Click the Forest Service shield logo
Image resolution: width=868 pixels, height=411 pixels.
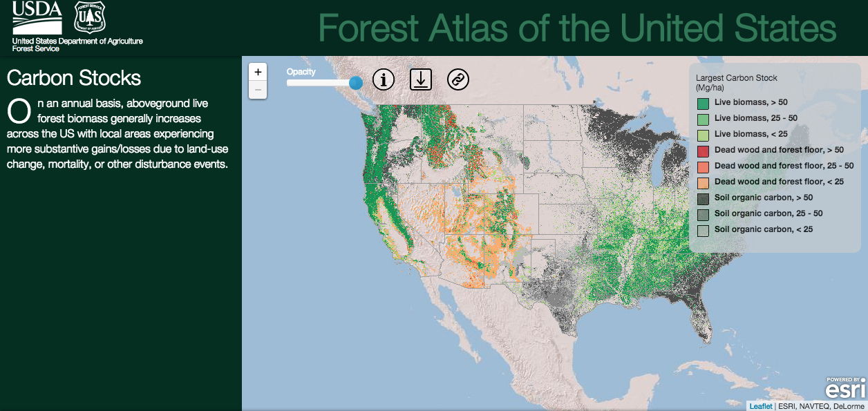(x=90, y=18)
